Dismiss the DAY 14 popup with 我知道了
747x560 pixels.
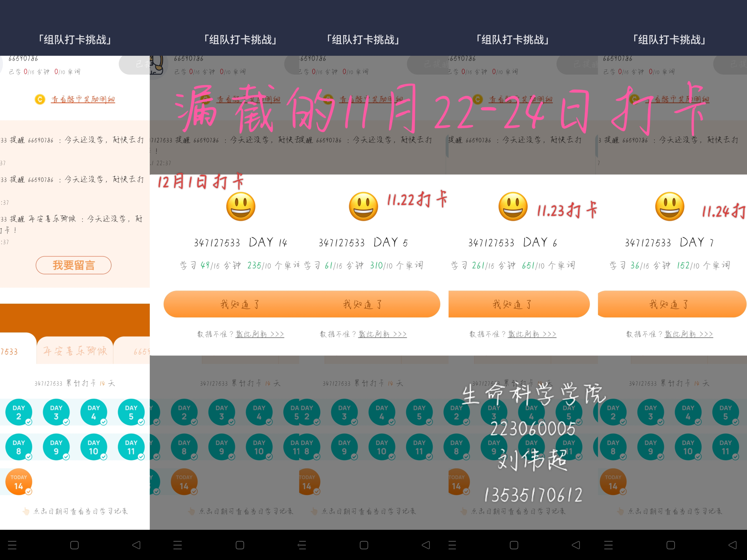pos(240,304)
